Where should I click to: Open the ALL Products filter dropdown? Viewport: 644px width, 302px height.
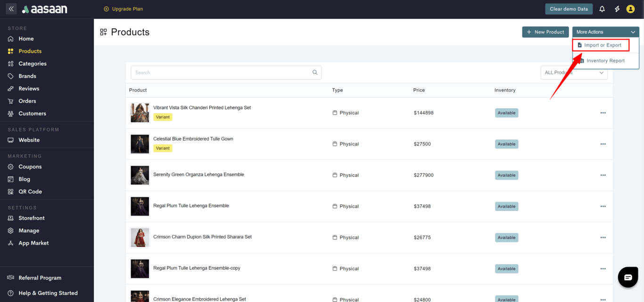point(574,73)
